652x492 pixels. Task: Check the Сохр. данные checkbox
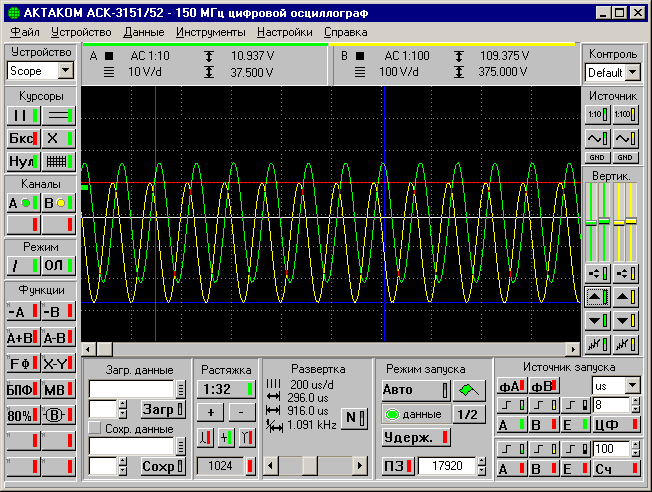95,428
